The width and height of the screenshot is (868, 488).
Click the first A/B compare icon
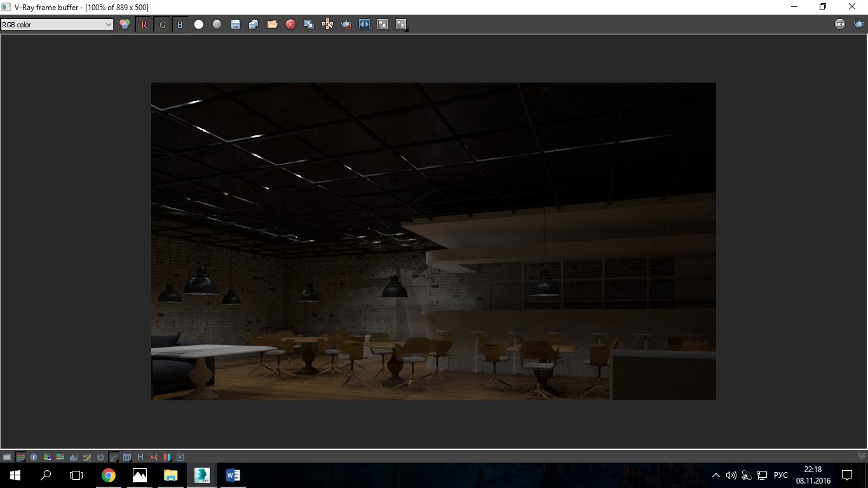[383, 25]
